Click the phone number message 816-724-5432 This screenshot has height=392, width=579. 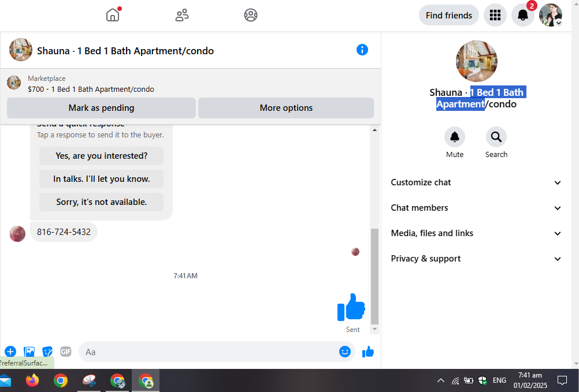point(64,232)
